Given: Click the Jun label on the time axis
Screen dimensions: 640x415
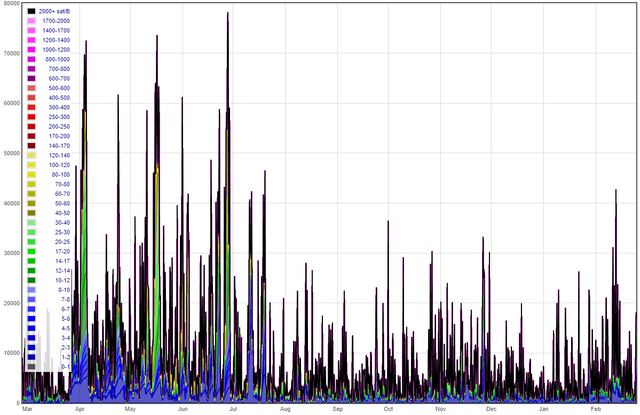Looking at the screenshot, I should point(183,409).
